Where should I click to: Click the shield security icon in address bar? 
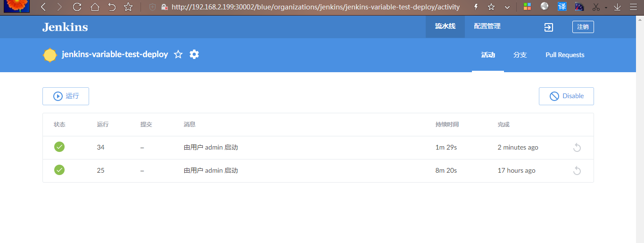[x=152, y=7]
